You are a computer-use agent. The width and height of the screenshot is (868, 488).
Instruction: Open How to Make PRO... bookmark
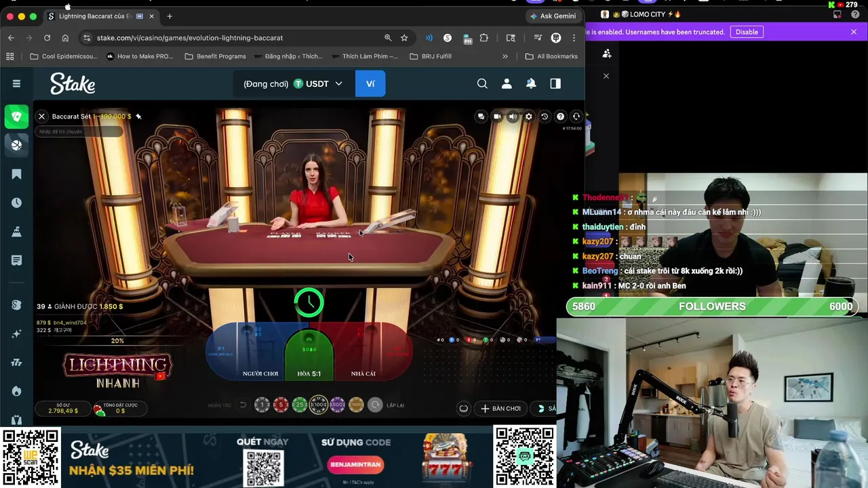[140, 56]
